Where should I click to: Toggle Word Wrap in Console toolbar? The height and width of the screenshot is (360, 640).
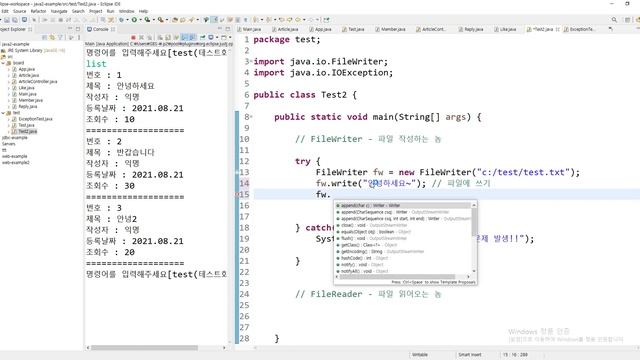click(176, 37)
